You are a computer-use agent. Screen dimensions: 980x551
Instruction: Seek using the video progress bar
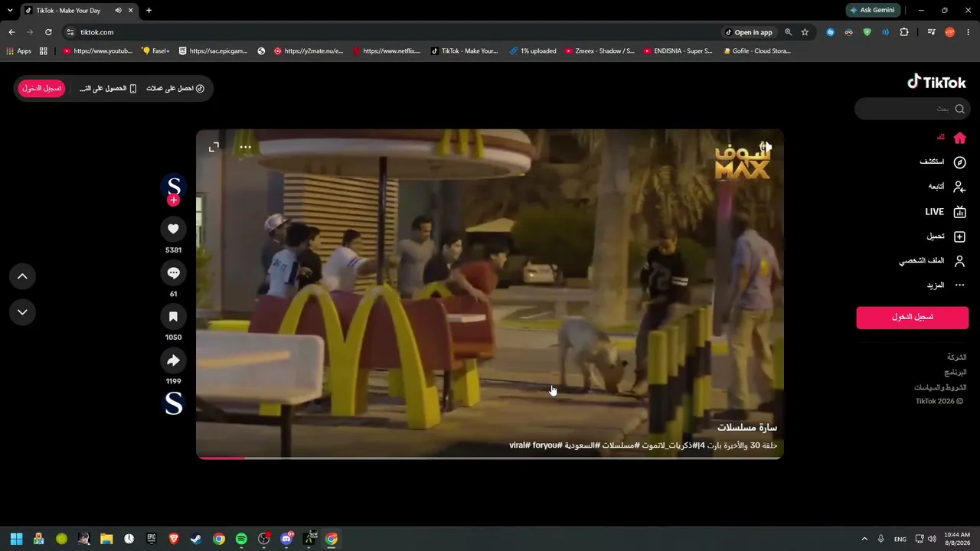pyautogui.click(x=490, y=458)
